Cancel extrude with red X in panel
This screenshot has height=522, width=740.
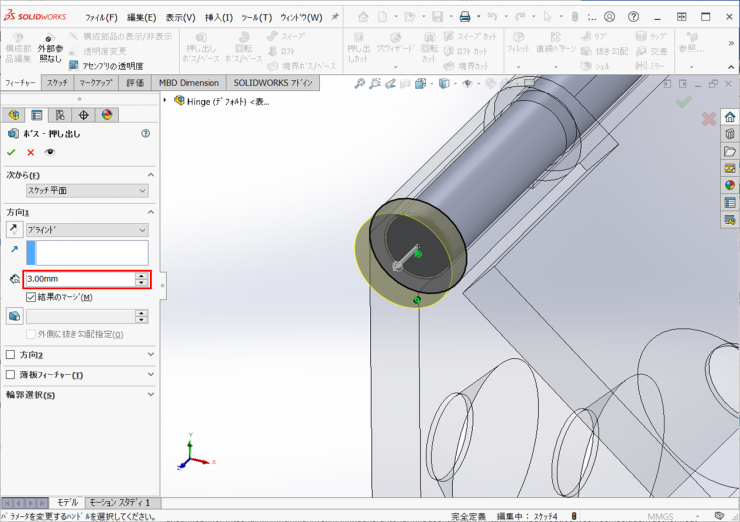tap(30, 152)
